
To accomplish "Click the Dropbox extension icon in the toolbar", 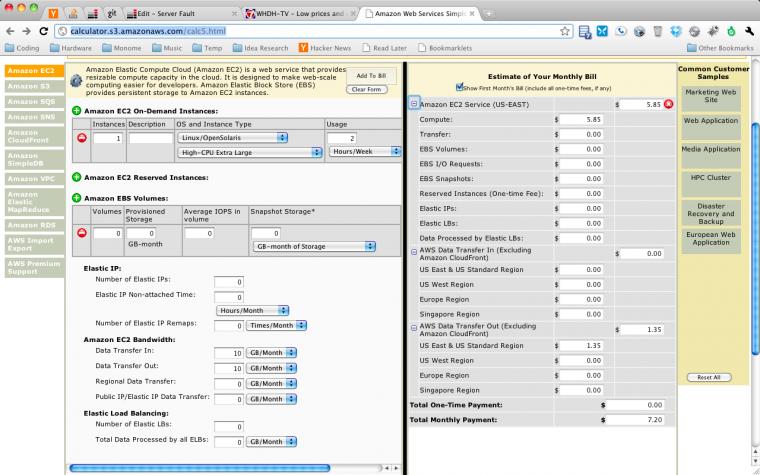I will coord(676,32).
